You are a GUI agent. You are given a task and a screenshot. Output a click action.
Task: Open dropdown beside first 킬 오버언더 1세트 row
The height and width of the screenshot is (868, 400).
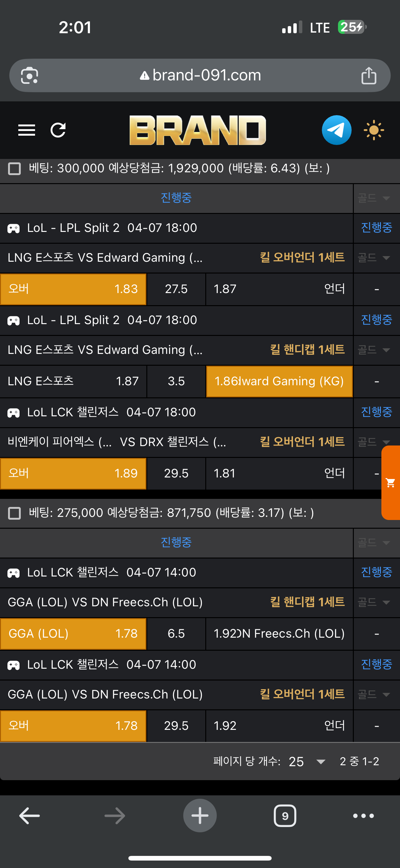(376, 258)
